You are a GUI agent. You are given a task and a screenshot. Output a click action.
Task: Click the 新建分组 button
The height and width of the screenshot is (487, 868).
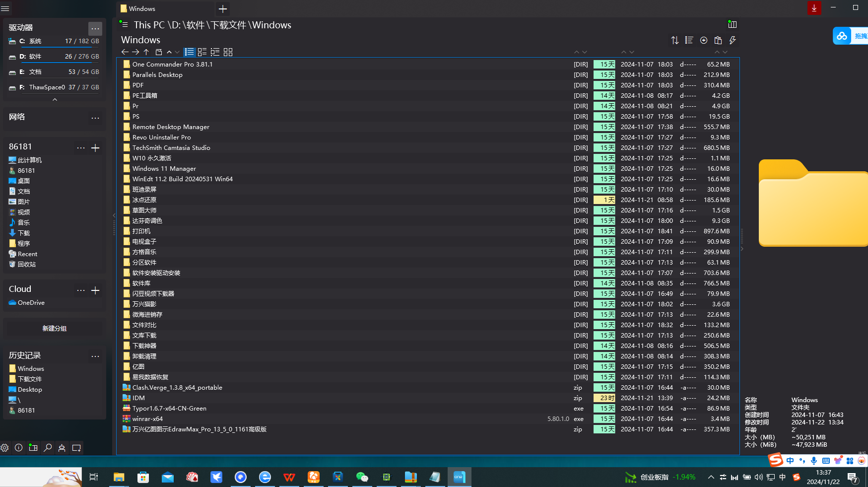[55, 328]
